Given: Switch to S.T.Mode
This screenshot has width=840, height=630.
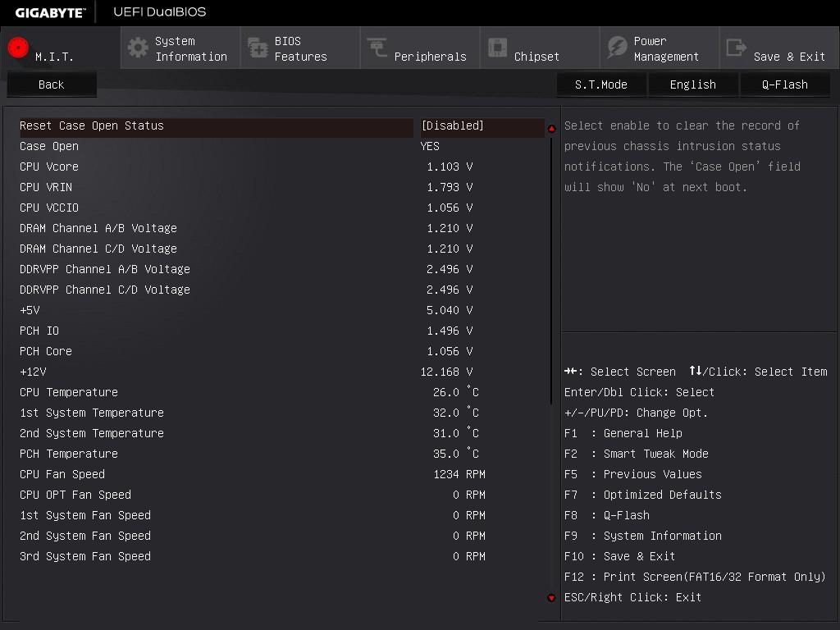Looking at the screenshot, I should 601,84.
